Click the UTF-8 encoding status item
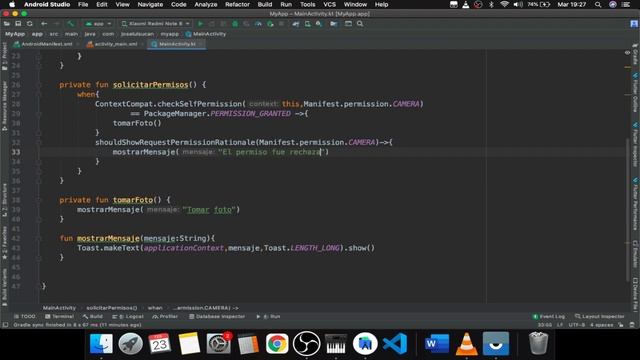This screenshot has width=640, height=360. click(x=577, y=325)
